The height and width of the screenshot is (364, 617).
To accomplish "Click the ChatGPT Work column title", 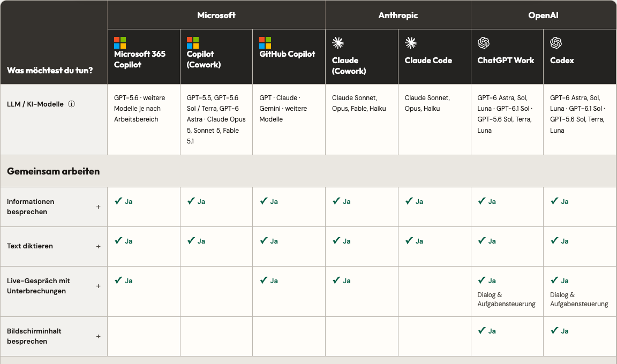I will (x=506, y=60).
